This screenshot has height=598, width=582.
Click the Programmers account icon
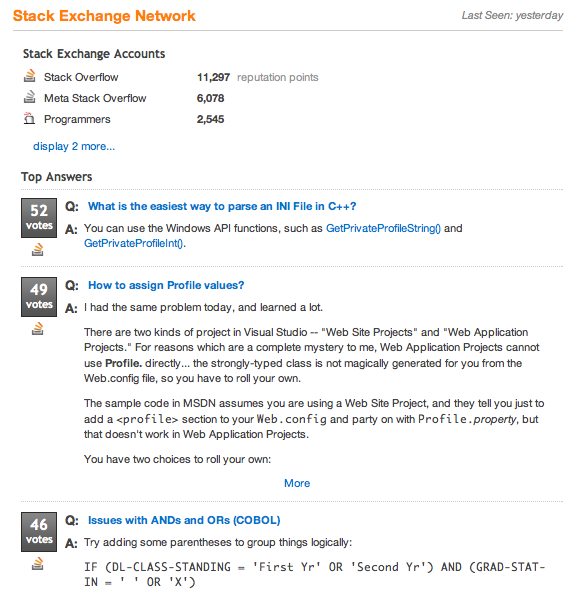click(29, 118)
